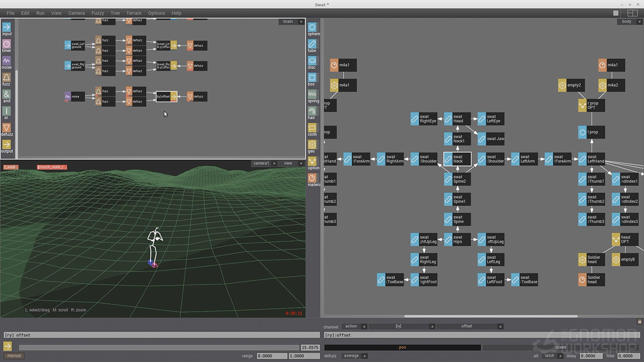Image resolution: width=644 pixels, height=362 pixels.
Task: Pick the spring tool icon
Action: 312,95
